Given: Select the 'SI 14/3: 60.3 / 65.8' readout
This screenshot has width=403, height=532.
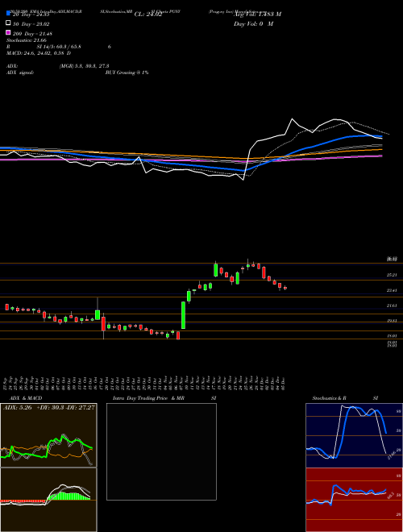Looking at the screenshot, I should 59,47.
